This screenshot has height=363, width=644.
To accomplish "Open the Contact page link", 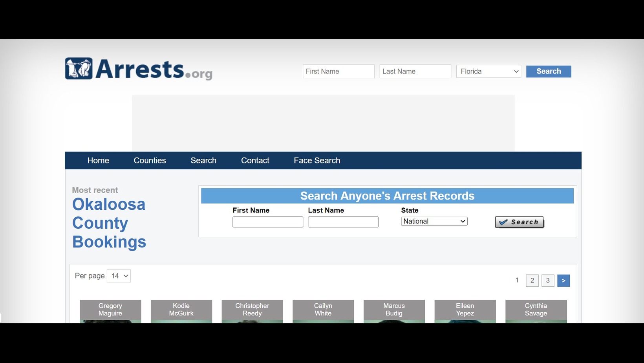I will point(255,161).
